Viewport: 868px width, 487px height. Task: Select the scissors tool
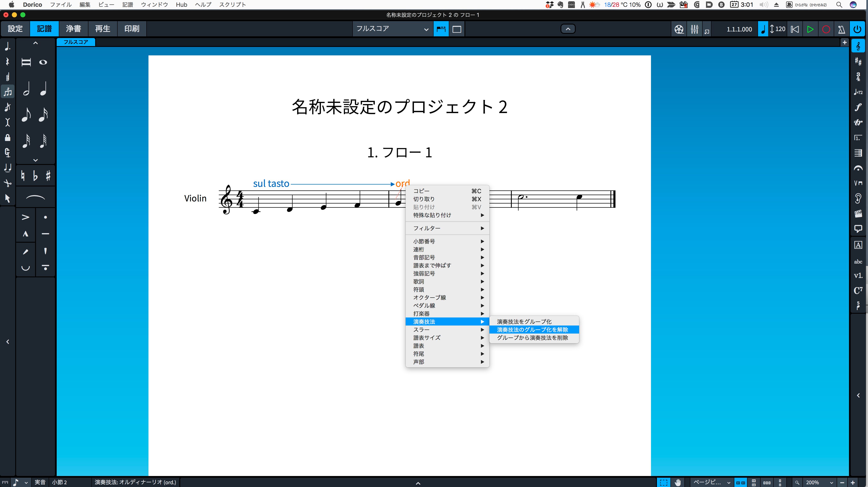(x=7, y=183)
